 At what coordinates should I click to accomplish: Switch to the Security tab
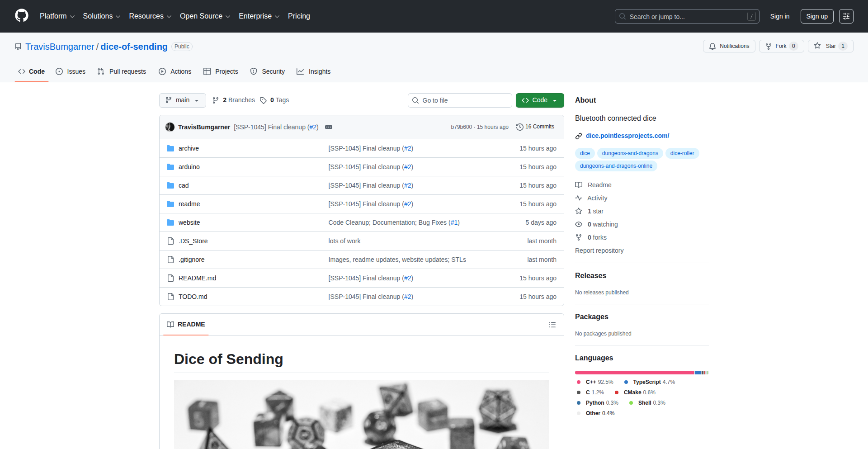(x=268, y=71)
